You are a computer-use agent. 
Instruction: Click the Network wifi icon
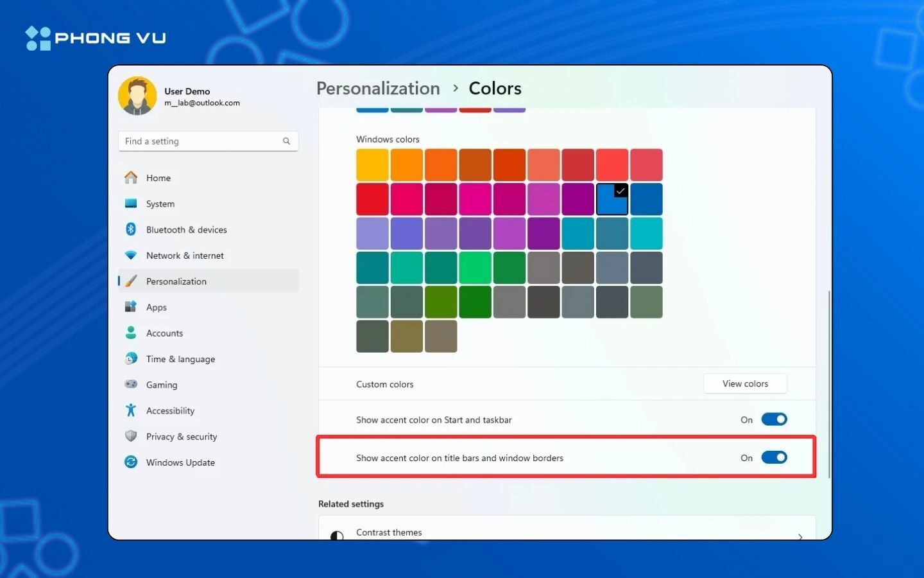pyautogui.click(x=131, y=255)
